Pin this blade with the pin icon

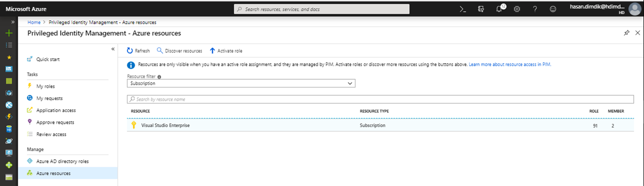click(627, 33)
